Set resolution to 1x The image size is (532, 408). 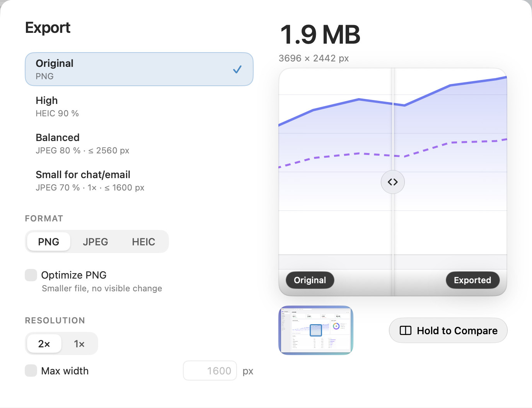pos(79,344)
